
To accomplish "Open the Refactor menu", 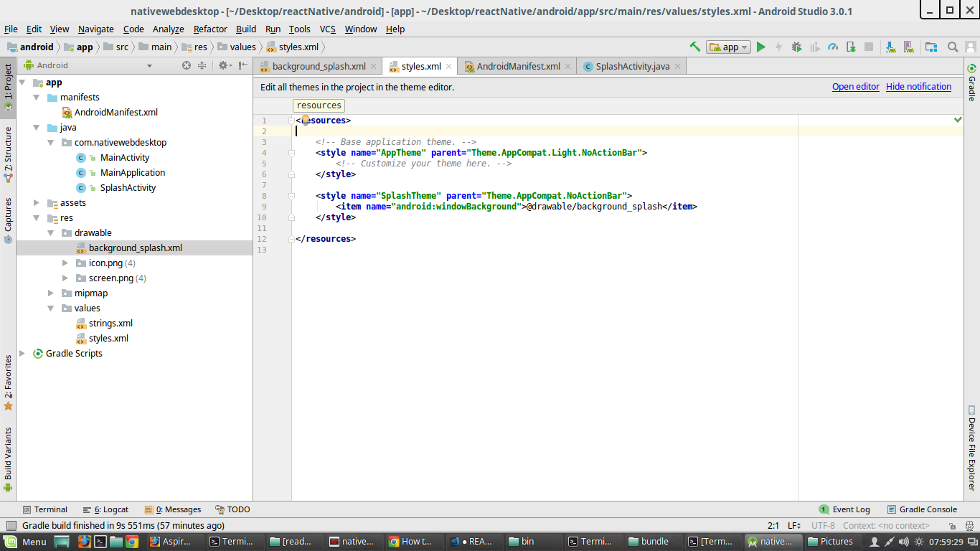I will [x=210, y=29].
